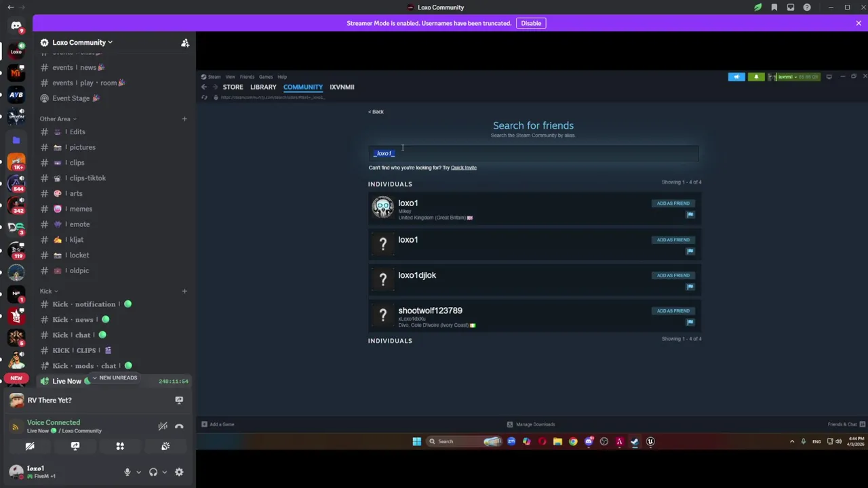Stream RV There Yet? game
This screenshot has height=488, width=868.
(x=179, y=400)
